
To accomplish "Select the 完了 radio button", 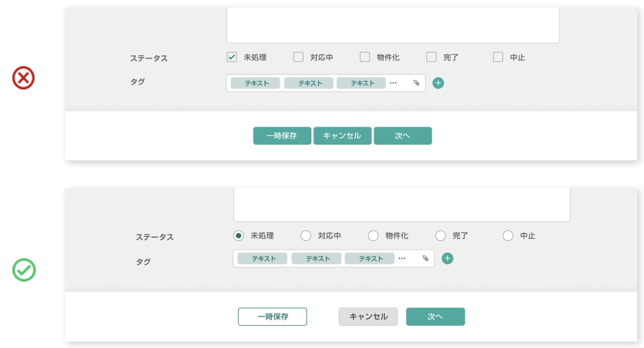I will [440, 236].
